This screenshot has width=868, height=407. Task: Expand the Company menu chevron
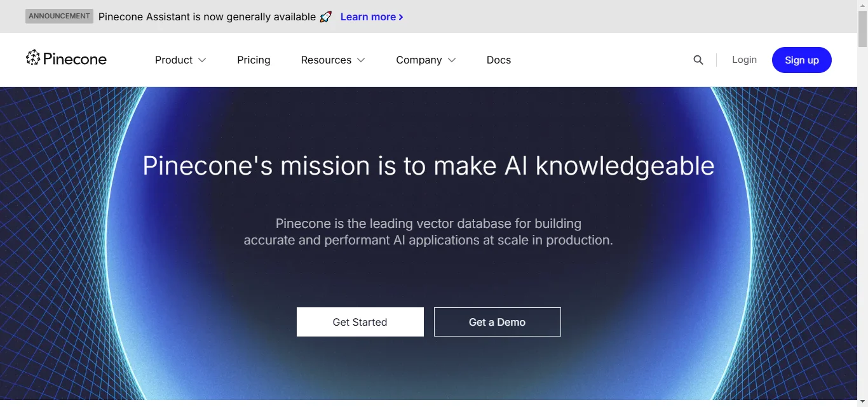pyautogui.click(x=452, y=60)
